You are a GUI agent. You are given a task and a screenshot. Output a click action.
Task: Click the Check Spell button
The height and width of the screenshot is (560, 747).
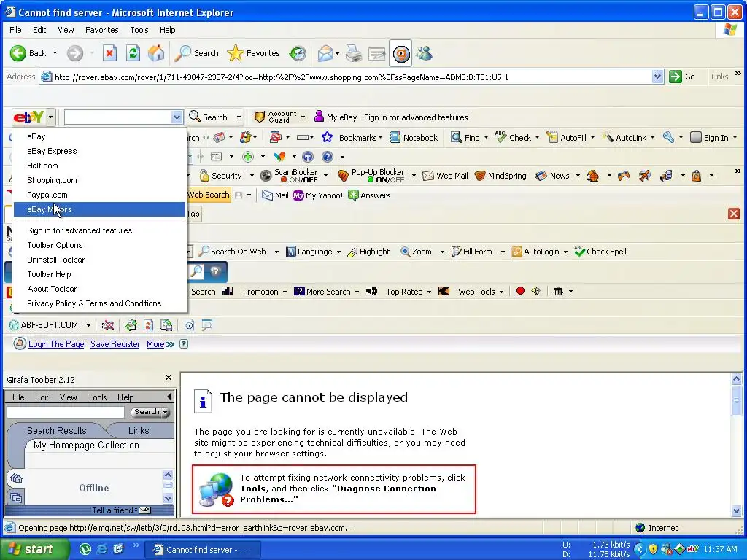coord(600,252)
